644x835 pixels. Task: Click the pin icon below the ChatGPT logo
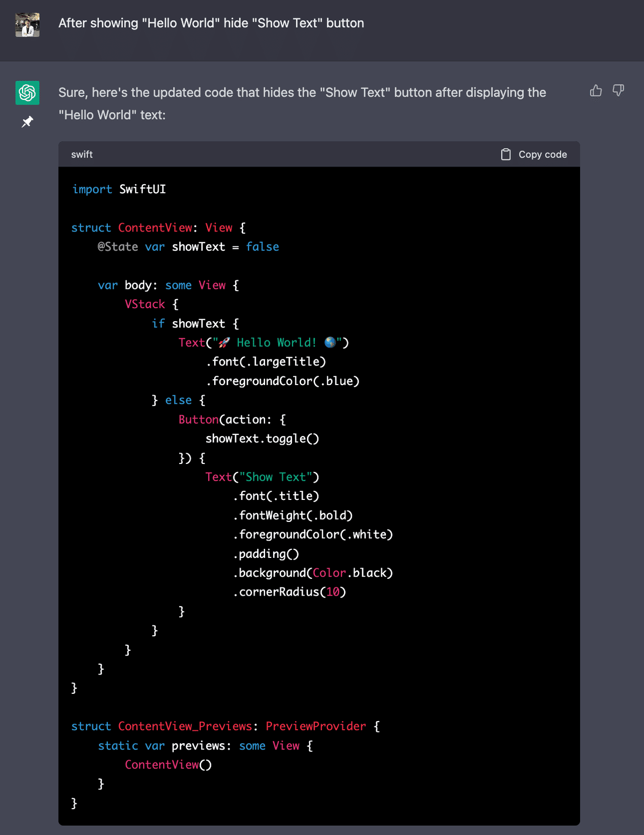[x=27, y=122]
